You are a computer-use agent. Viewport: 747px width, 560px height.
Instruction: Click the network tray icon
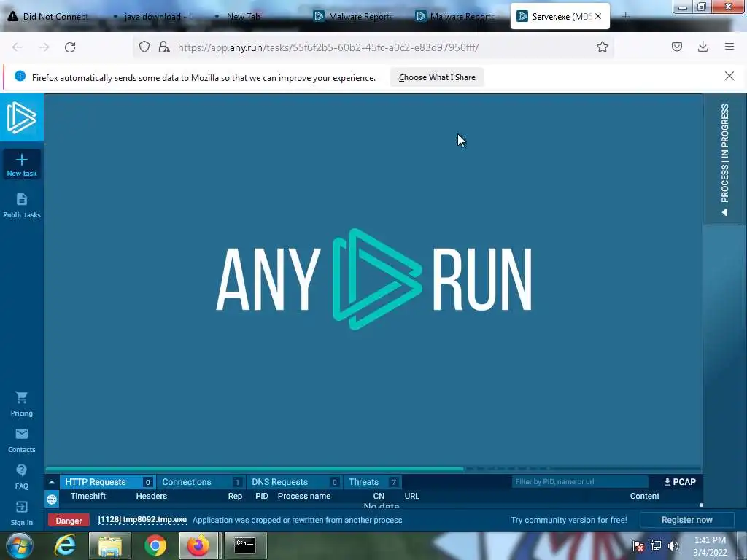656,545
